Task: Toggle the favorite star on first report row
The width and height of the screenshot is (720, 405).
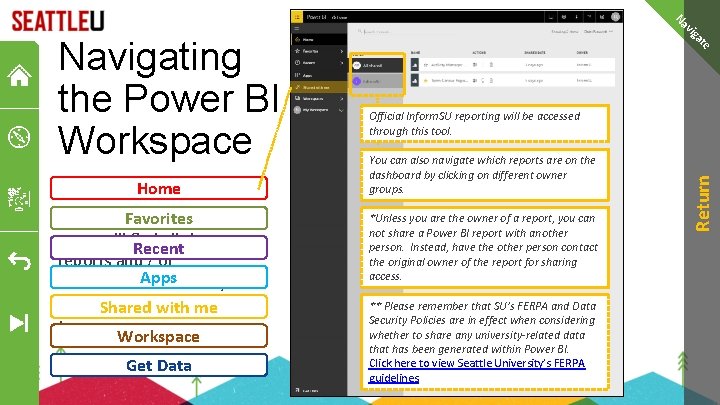Action: [426, 65]
